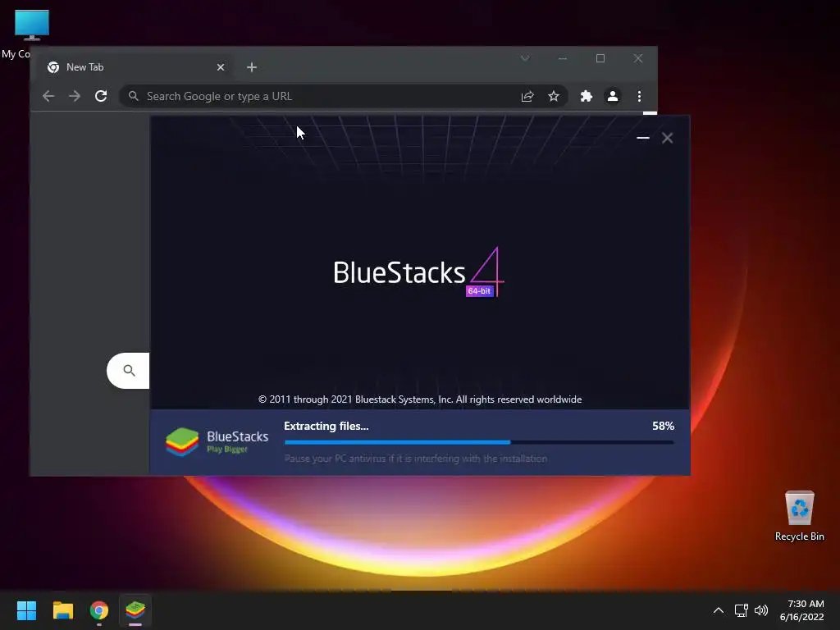The image size is (840, 630).
Task: Reload the page in Chrome
Action: [x=101, y=96]
